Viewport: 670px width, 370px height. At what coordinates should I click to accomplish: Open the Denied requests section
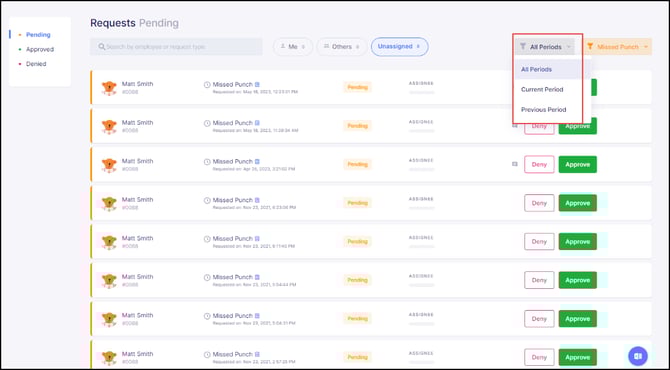pyautogui.click(x=36, y=64)
